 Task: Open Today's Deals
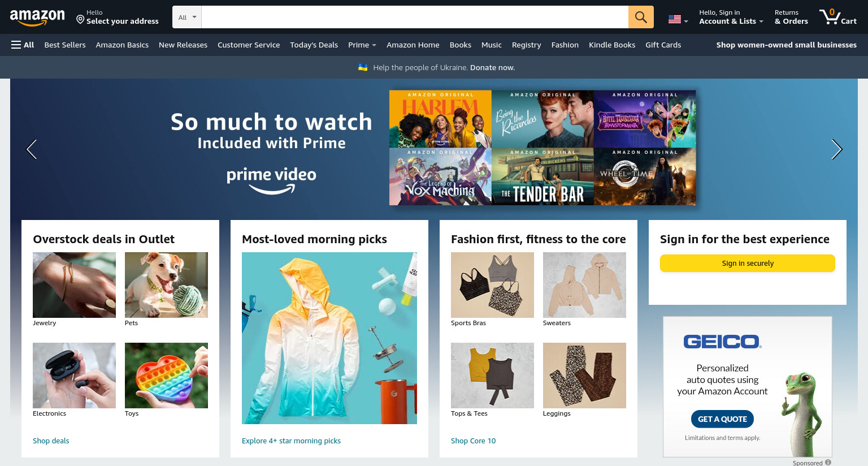(x=314, y=45)
